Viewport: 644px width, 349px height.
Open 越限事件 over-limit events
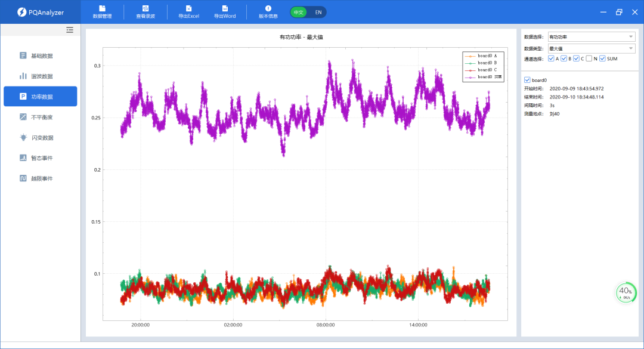tap(41, 178)
